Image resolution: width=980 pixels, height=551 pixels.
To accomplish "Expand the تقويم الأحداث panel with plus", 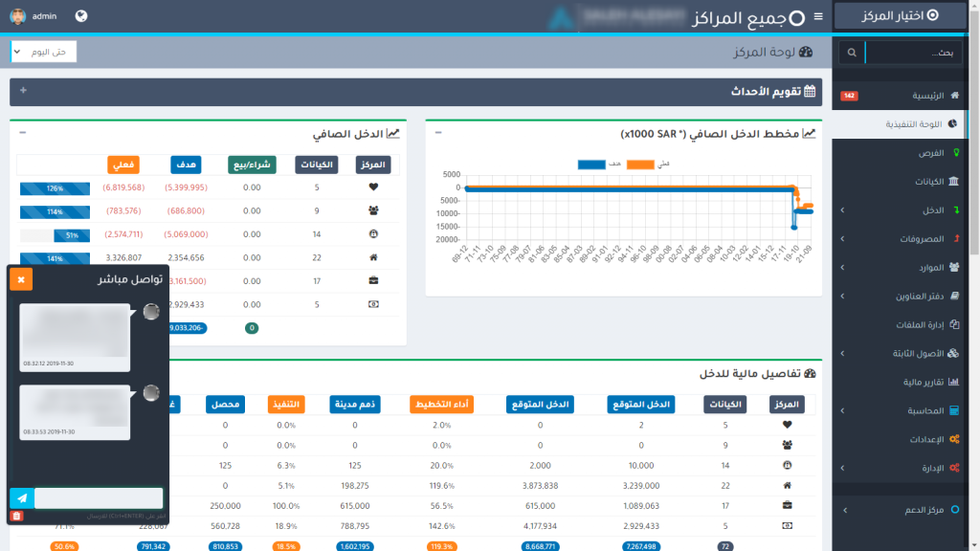I will (23, 91).
